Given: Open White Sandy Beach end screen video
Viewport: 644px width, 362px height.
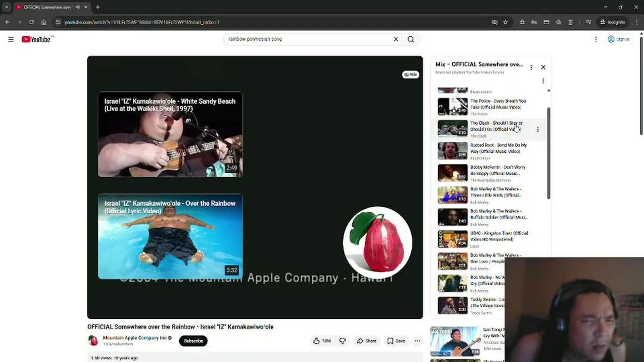Looking at the screenshot, I should tap(170, 134).
